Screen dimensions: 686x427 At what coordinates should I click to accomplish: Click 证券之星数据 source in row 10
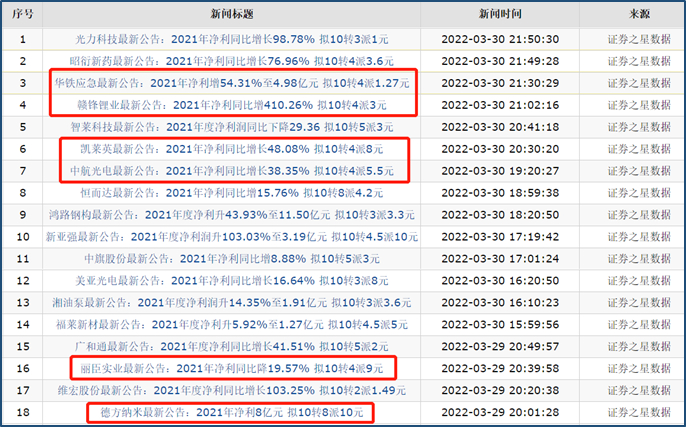639,237
